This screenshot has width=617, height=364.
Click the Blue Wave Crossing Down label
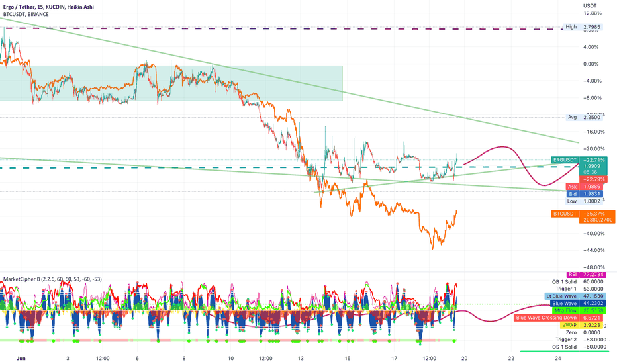[546, 318]
